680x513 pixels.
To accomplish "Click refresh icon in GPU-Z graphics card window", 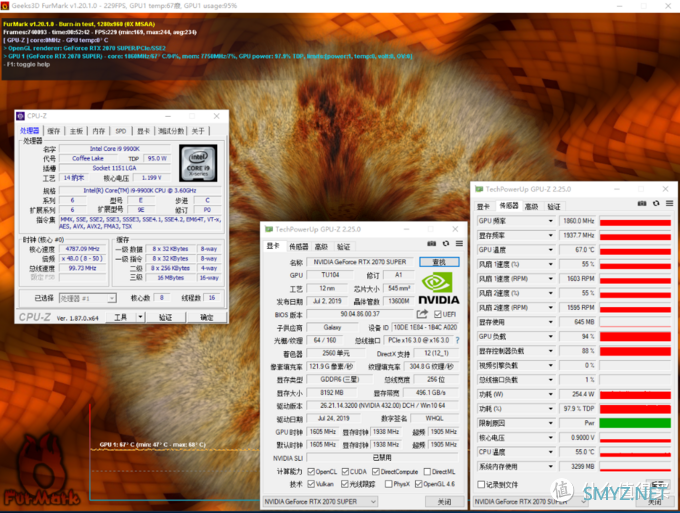I will click(446, 244).
